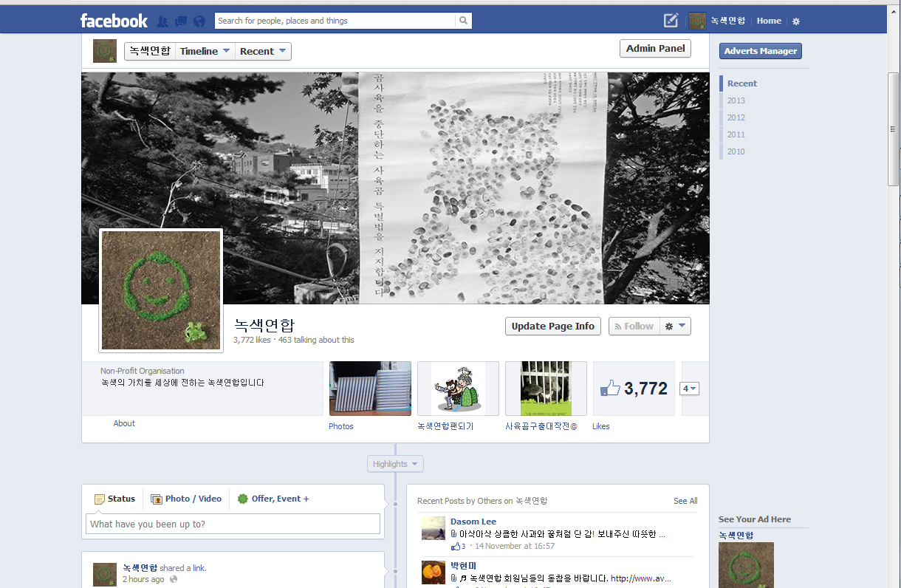This screenshot has width=901, height=588.
Task: Go to Home in the top bar
Action: (x=769, y=21)
